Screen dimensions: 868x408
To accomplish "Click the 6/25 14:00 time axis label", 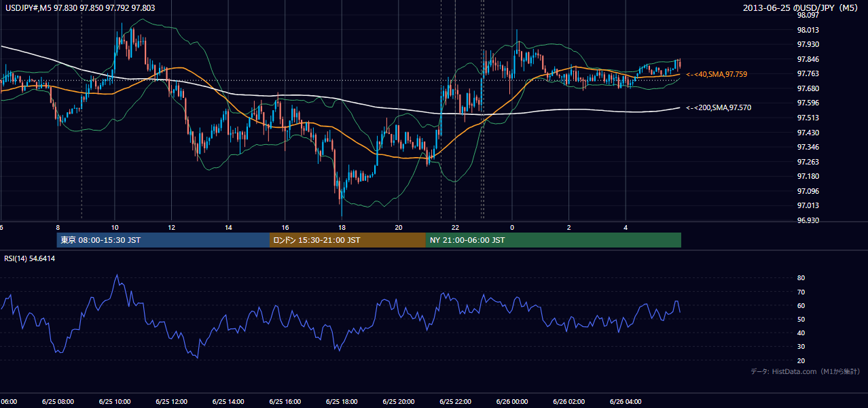I will pyautogui.click(x=228, y=402).
